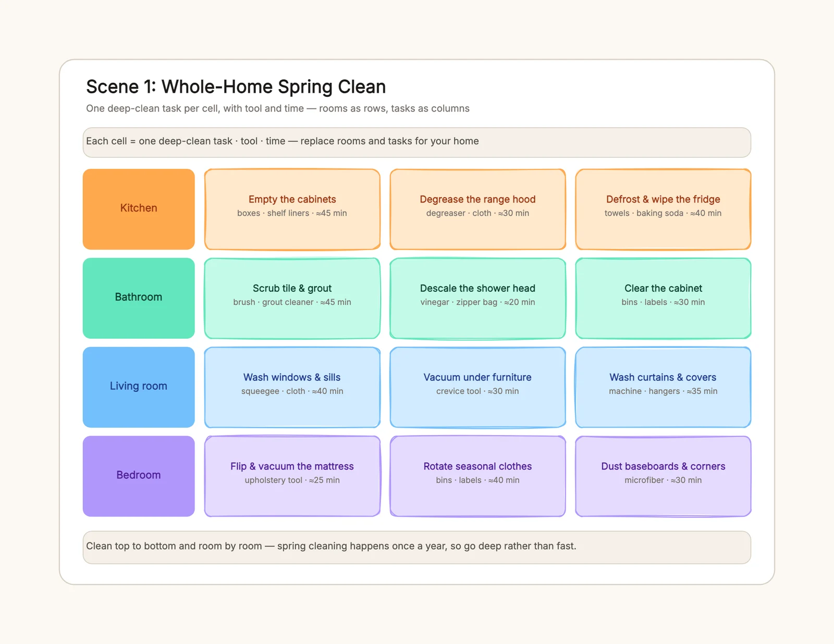Pick the 'Flip & vacuum the mattress' card
Image resolution: width=834 pixels, height=644 pixels.
[x=292, y=476]
